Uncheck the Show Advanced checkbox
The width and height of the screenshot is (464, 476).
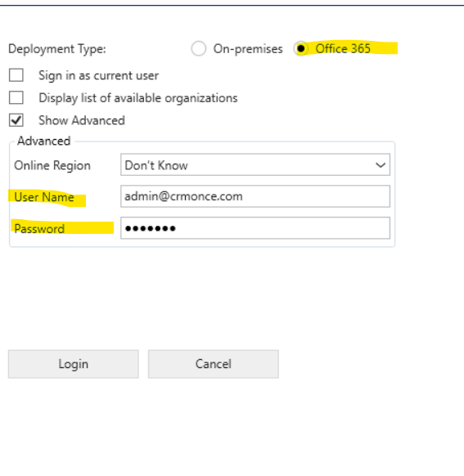(16, 120)
